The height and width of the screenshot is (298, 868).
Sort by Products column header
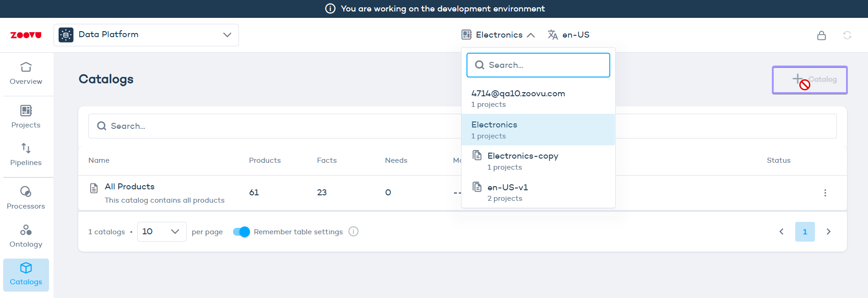tap(265, 160)
